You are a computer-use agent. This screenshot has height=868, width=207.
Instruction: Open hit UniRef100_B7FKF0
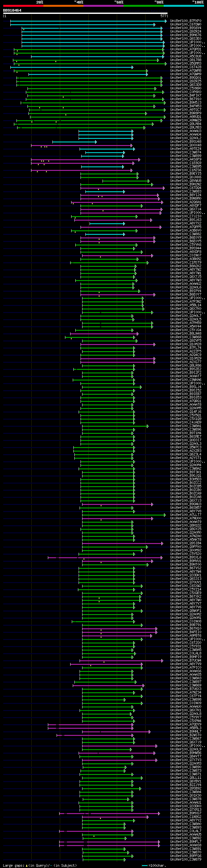click(x=186, y=21)
